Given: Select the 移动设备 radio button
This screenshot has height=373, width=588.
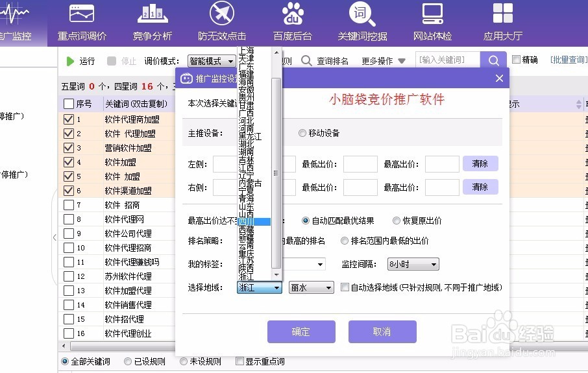Looking at the screenshot, I should click(x=302, y=133).
